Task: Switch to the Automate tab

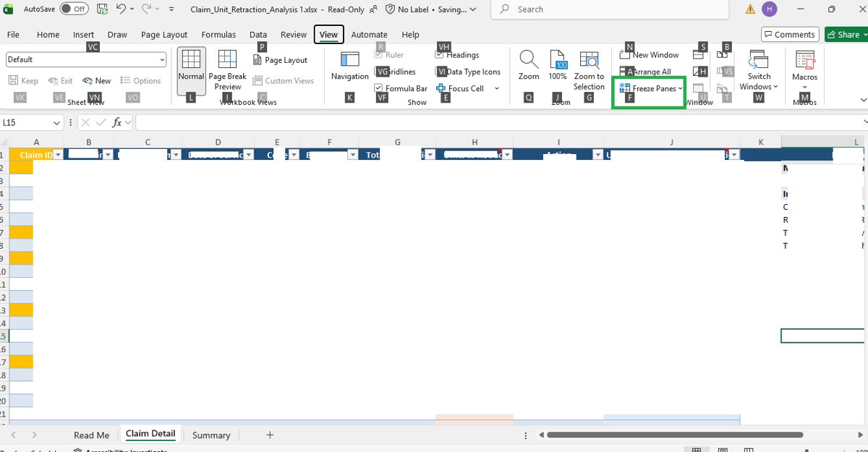Action: (370, 34)
